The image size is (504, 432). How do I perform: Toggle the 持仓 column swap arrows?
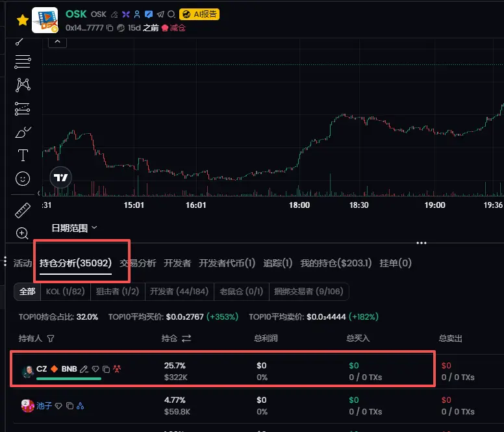click(x=186, y=338)
